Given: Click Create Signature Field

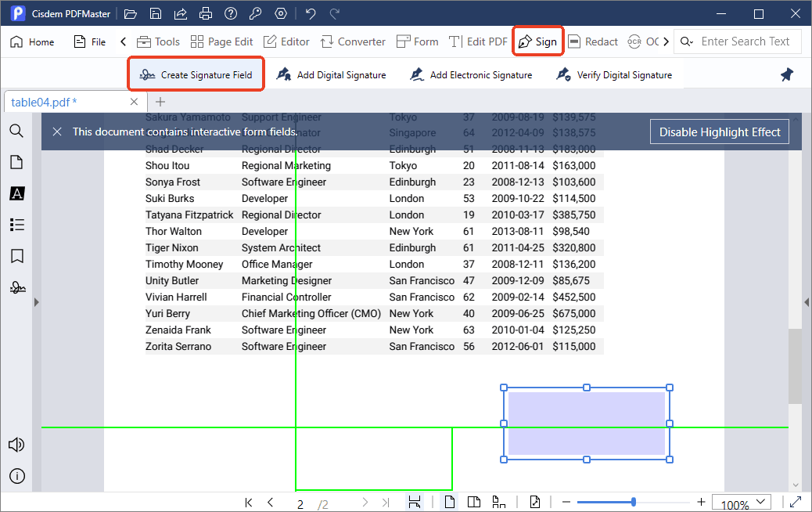Looking at the screenshot, I should coord(196,74).
